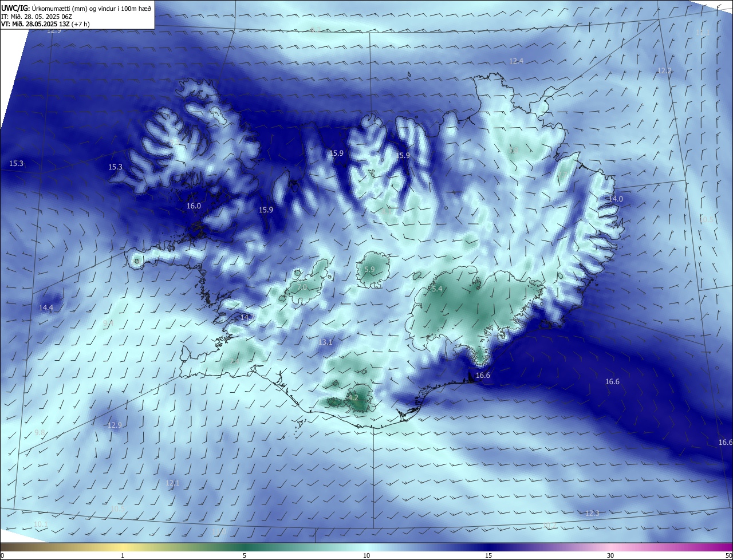The image size is (733, 560).
Task: Click the 50 label on the colour scale
Action: (728, 556)
